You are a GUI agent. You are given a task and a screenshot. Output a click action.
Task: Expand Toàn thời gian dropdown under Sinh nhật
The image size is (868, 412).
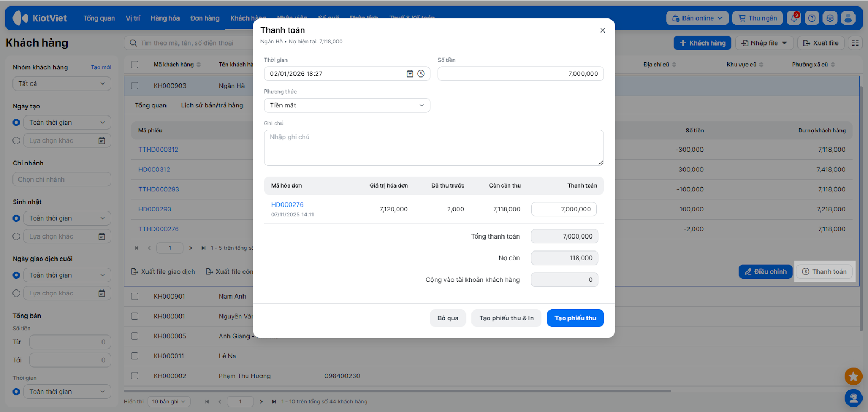[67, 218]
